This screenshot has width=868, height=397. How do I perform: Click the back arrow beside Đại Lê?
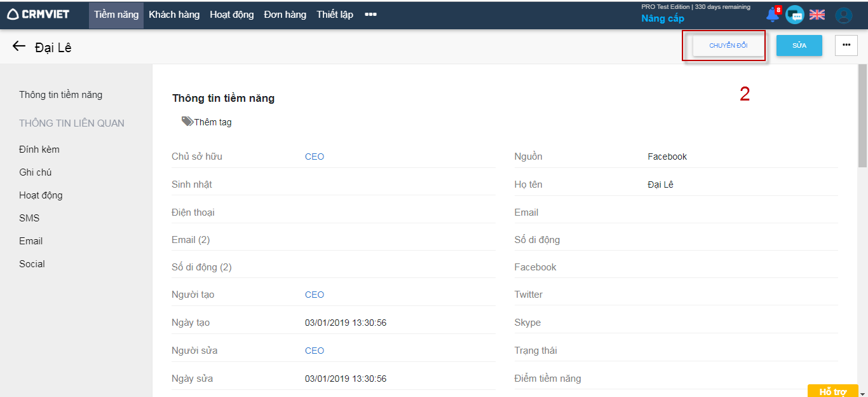[19, 46]
